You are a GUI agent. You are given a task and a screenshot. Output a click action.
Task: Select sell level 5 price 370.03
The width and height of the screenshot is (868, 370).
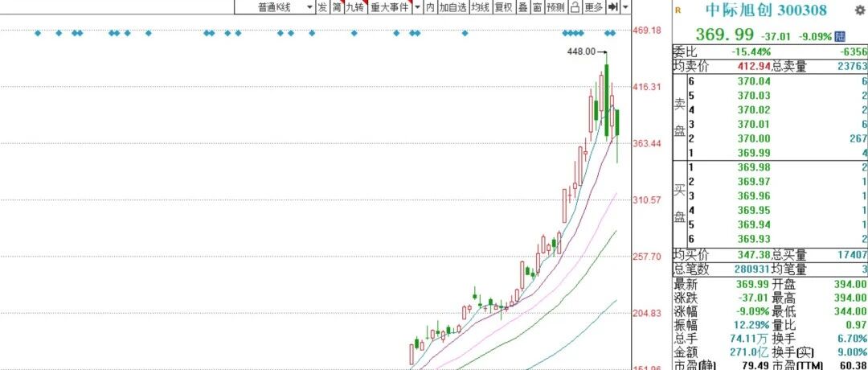754,96
